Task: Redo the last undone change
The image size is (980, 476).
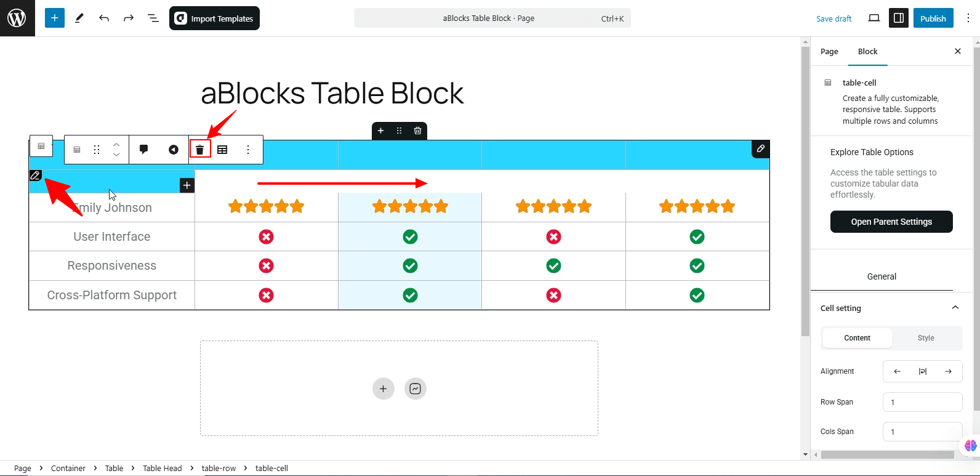Action: 129,18
